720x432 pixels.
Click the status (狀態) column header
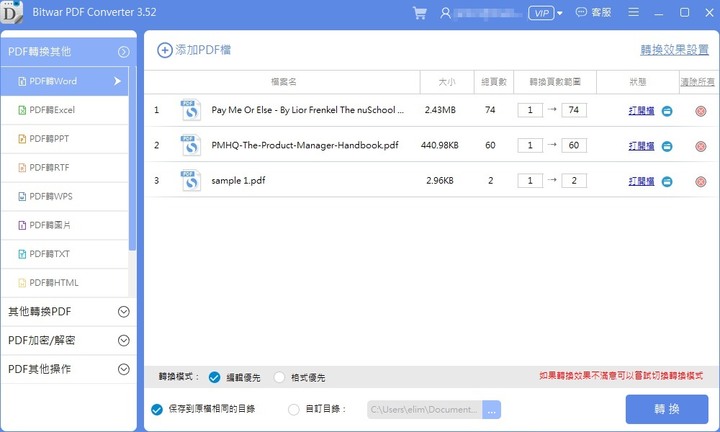pos(638,82)
